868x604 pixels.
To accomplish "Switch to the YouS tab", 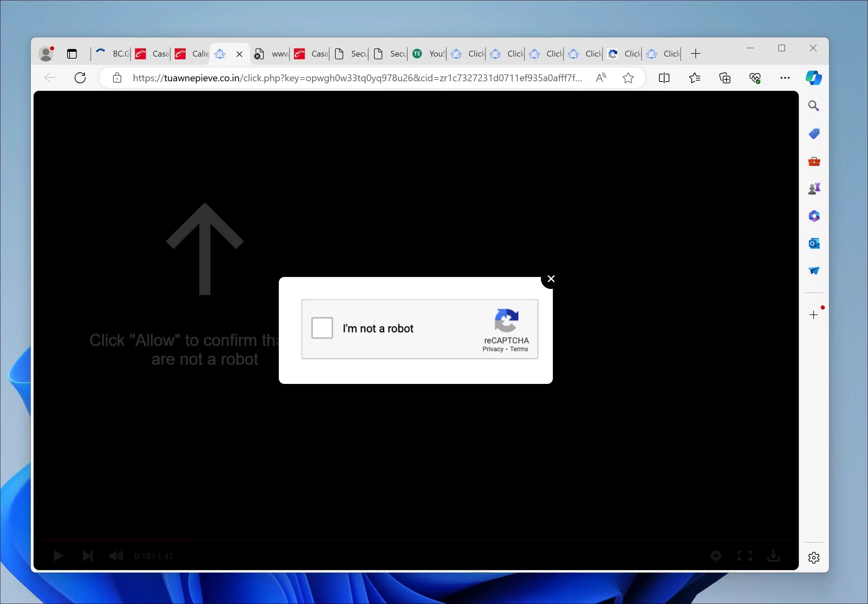I will pos(429,54).
